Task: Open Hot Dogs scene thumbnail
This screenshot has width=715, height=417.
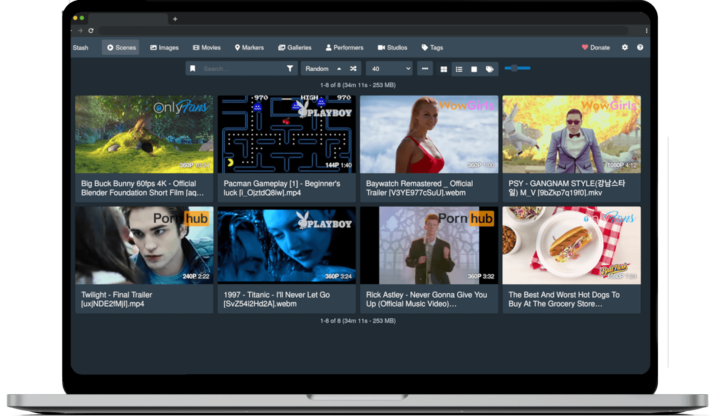Action: click(x=571, y=245)
